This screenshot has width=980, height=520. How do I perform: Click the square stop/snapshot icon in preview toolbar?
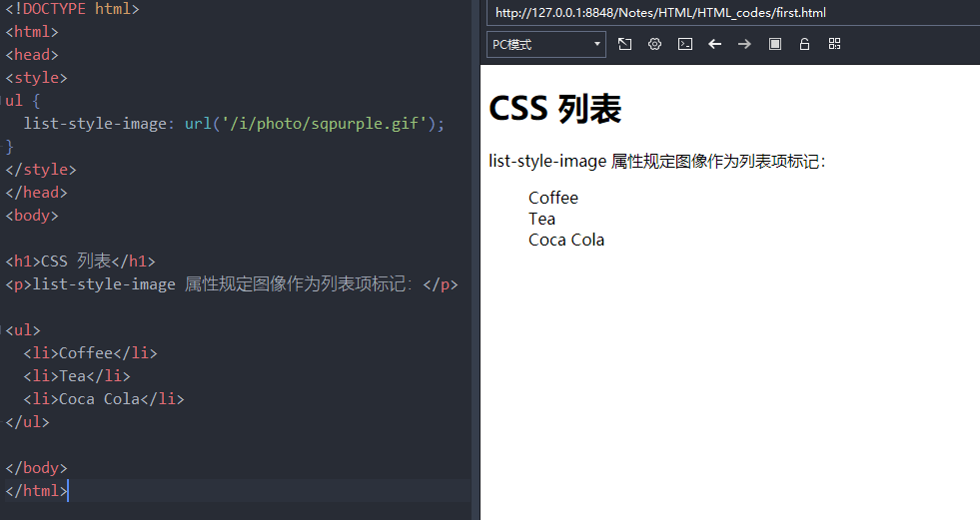pyautogui.click(x=775, y=44)
